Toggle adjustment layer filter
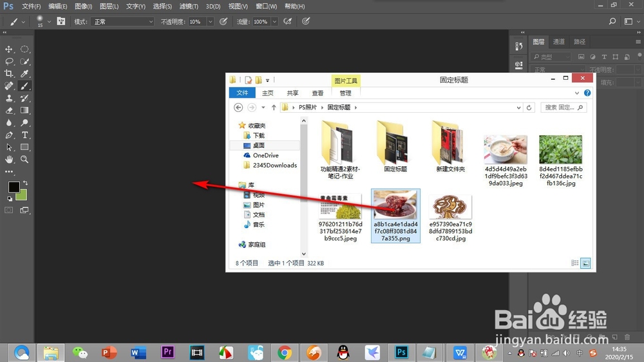This screenshot has height=362, width=644. pyautogui.click(x=592, y=57)
